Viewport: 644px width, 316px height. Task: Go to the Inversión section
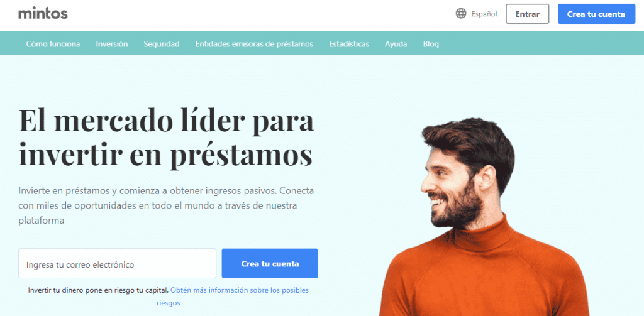click(112, 44)
